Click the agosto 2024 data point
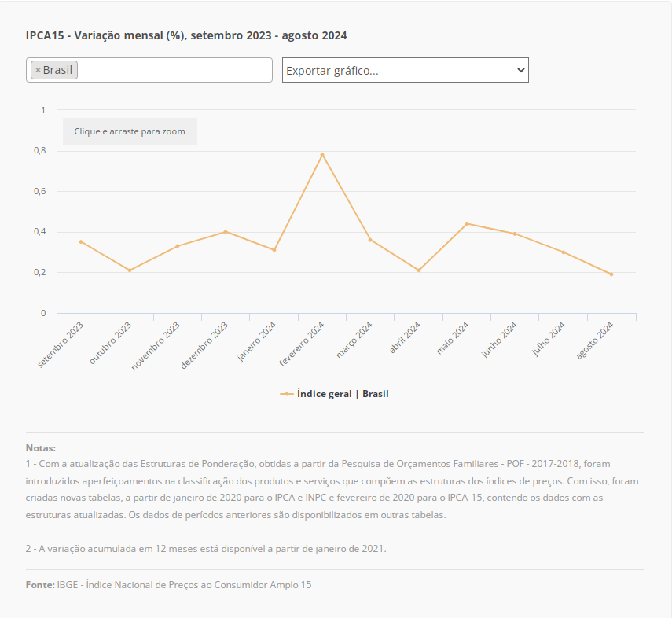672x618 pixels. tap(611, 274)
